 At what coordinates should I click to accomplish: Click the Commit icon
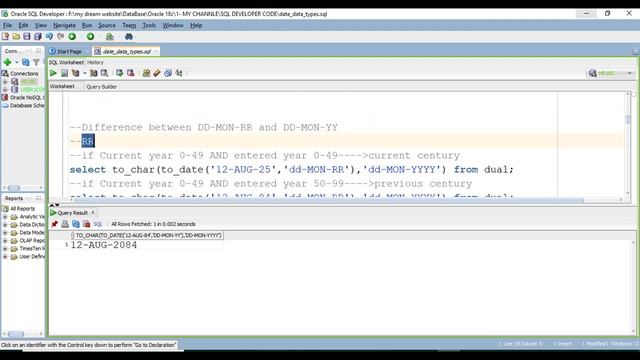point(120,73)
